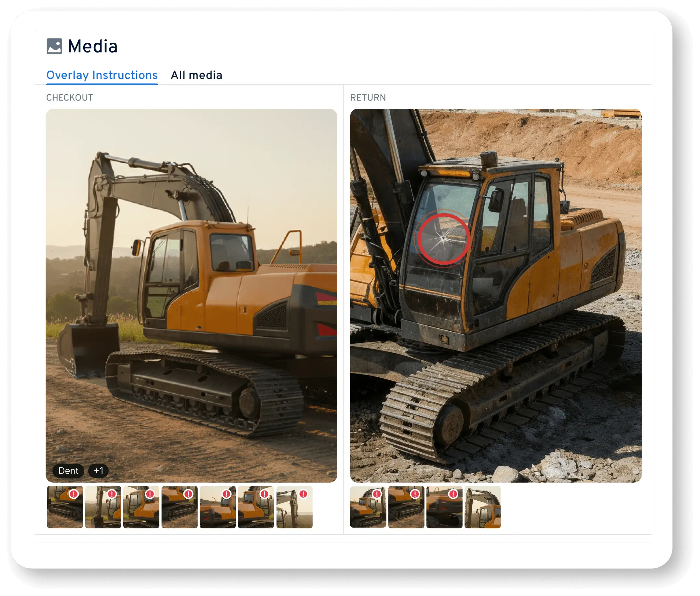The image size is (700, 596).
Task: Open second checkout thumbnail
Action: click(x=103, y=506)
